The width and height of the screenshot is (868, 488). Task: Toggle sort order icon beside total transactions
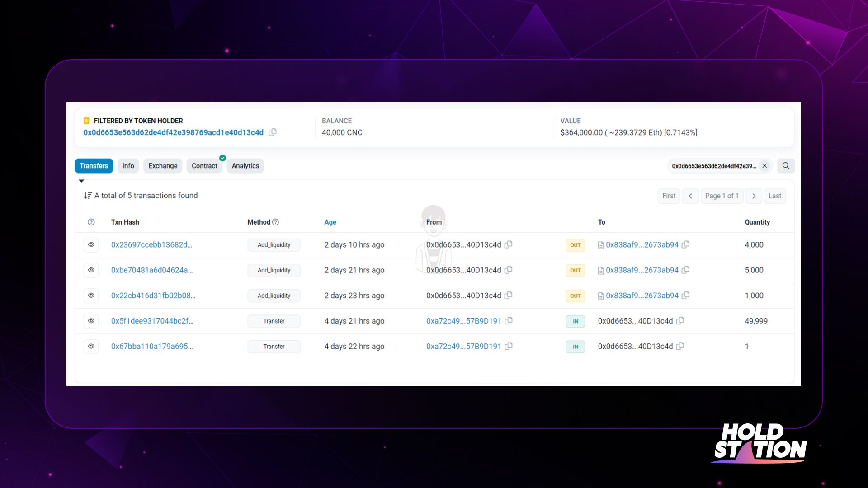click(x=88, y=196)
